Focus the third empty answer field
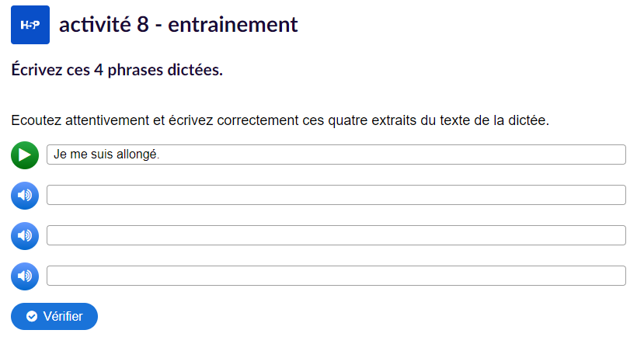644x337 pixels. (336, 235)
